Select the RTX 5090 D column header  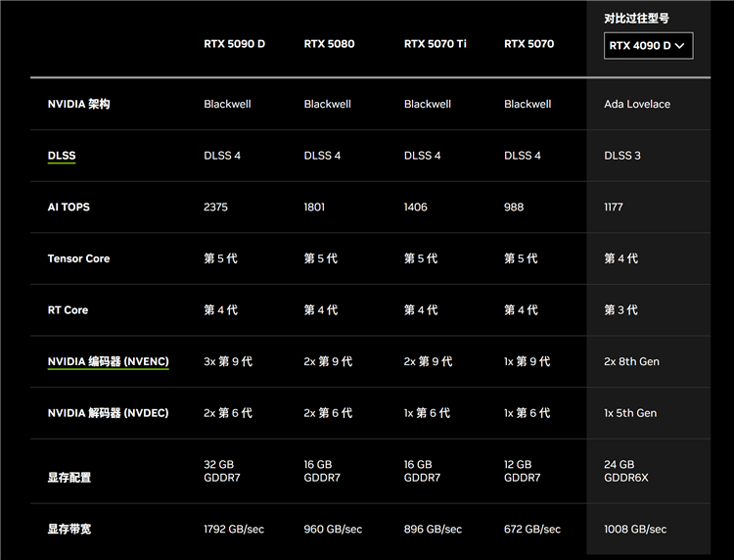coord(235,44)
